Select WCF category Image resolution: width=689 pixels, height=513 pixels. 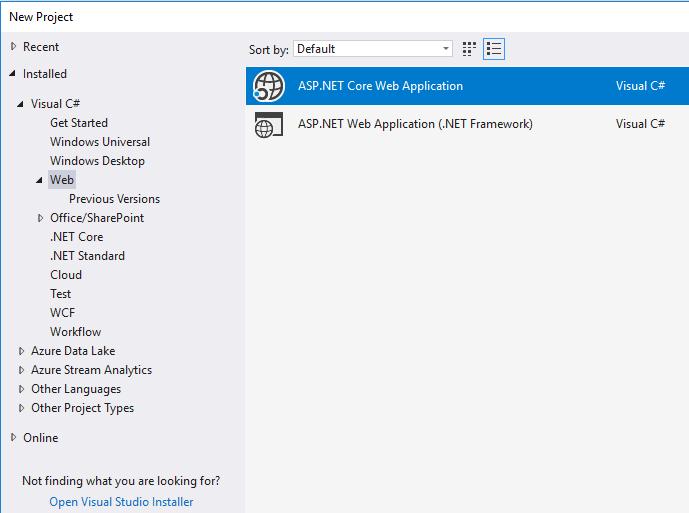62,313
